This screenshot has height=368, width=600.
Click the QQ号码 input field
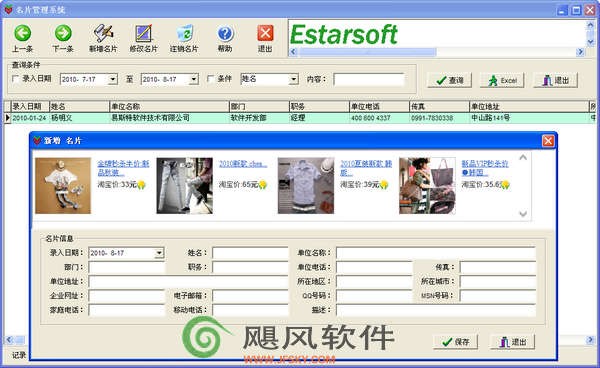point(374,295)
